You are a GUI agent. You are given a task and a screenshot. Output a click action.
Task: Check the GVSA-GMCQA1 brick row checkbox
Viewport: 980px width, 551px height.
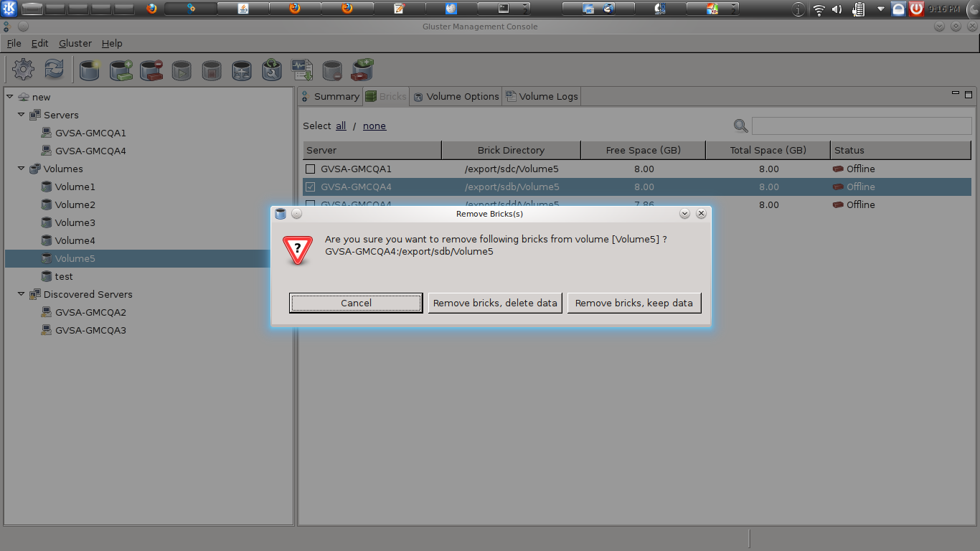coord(310,169)
